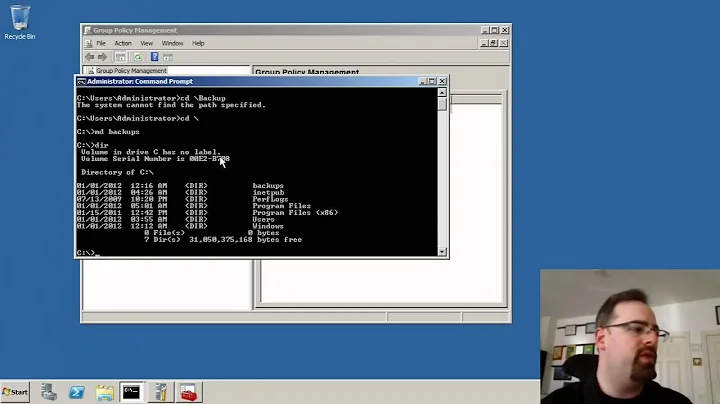Click the Forward arrow in Group Policy Management toolbar
This screenshot has width=720, height=404.
click(102, 57)
